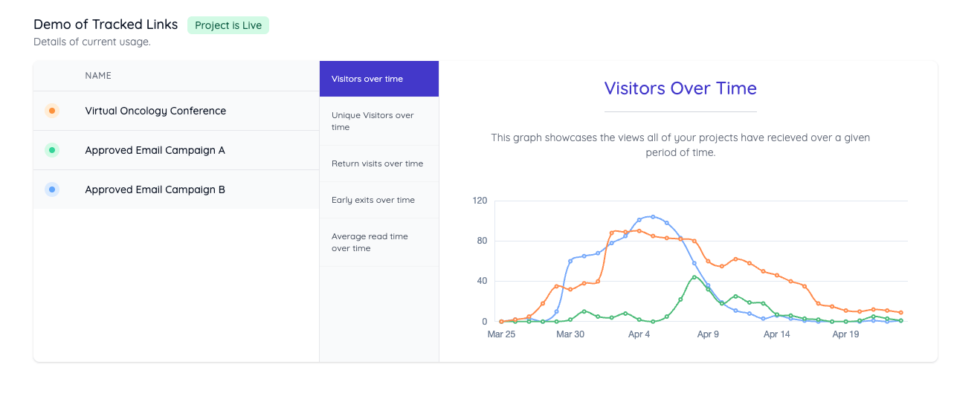Click the NAME column header
980x399 pixels.
tap(98, 76)
